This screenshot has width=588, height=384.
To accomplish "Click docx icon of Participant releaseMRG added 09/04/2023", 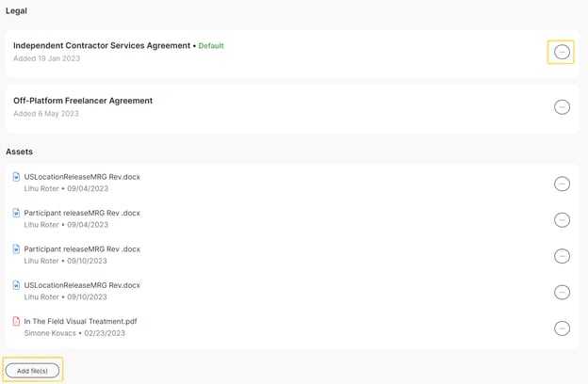I will (x=16, y=213).
